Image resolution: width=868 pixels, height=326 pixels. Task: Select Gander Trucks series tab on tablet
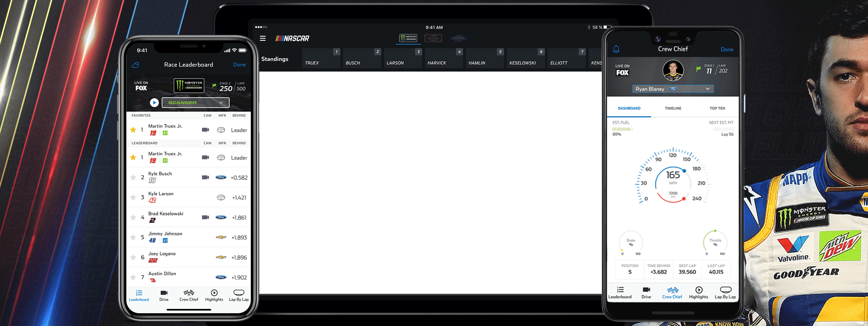[x=458, y=38]
